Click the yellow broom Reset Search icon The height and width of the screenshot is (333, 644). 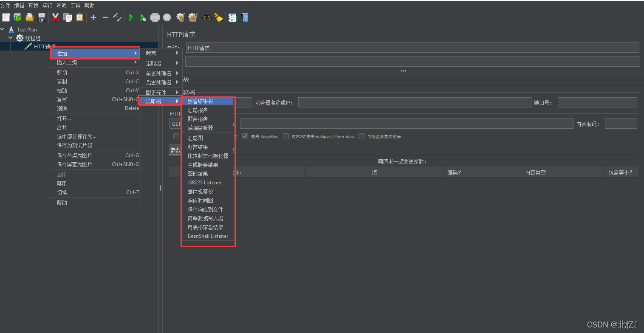click(x=218, y=17)
